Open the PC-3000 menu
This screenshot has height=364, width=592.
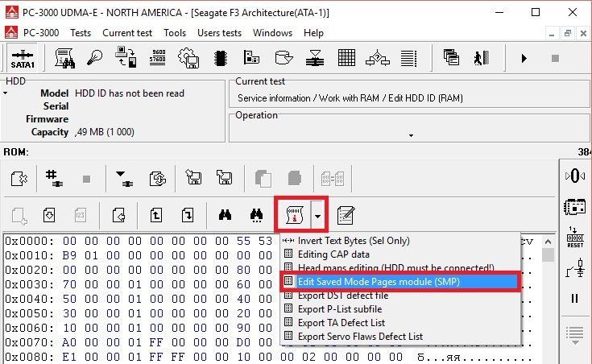click(41, 33)
